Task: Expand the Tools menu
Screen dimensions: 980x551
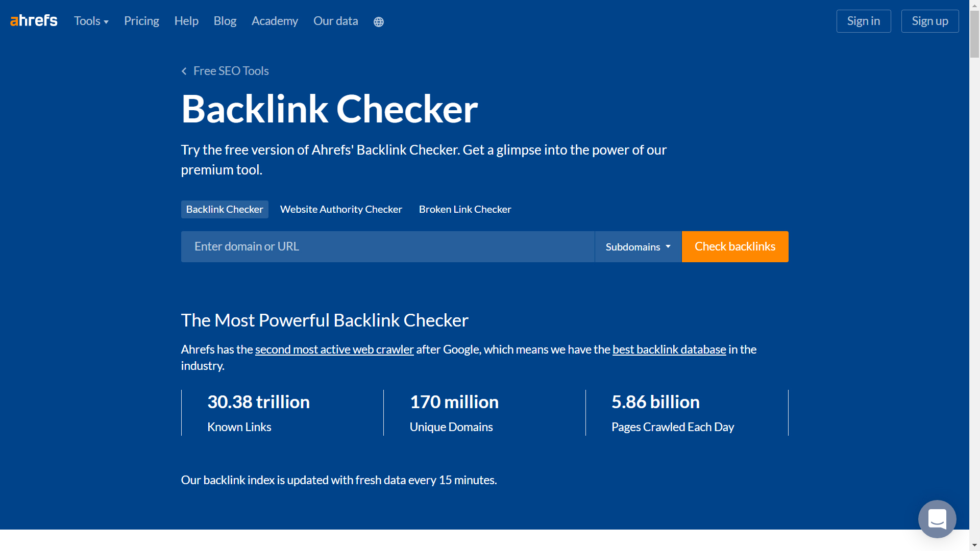Action: 91,21
